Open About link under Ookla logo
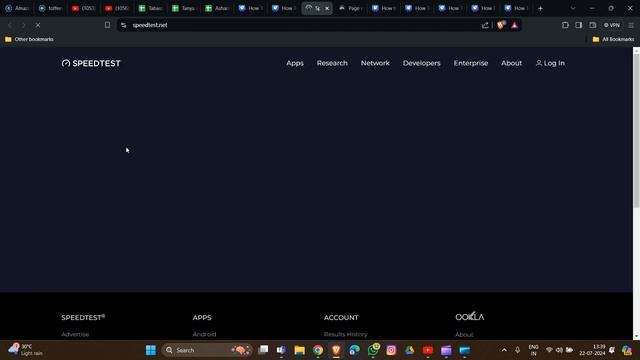640x360 pixels. [x=464, y=335]
